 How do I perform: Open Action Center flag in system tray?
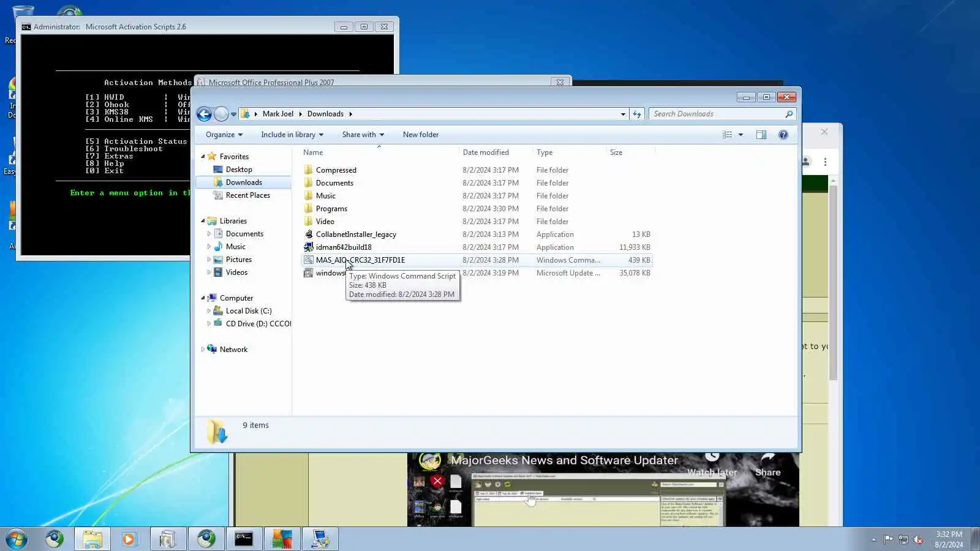(x=888, y=539)
